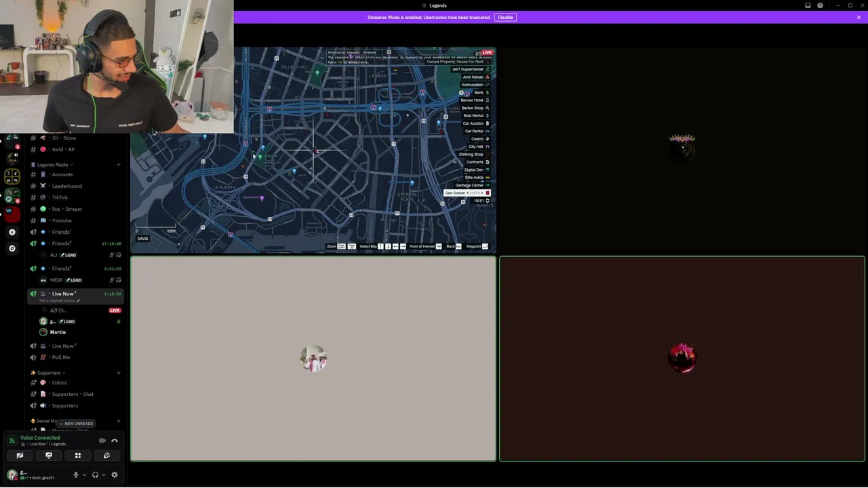Open the Help icon in title bar
Image resolution: width=868 pixels, height=488 pixels.
[820, 5]
